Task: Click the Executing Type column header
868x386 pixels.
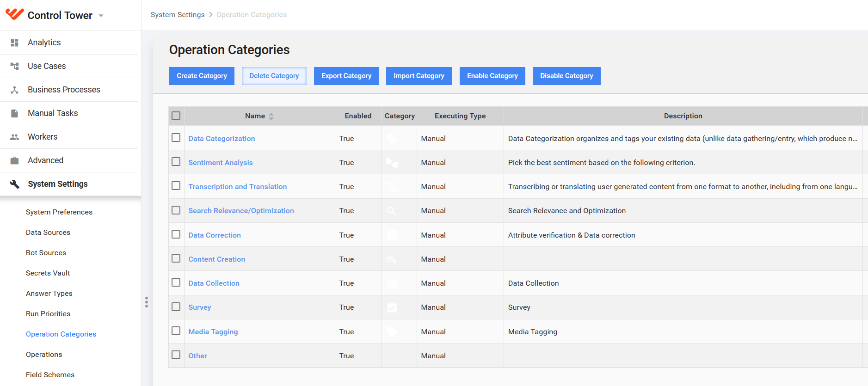Action: click(460, 116)
